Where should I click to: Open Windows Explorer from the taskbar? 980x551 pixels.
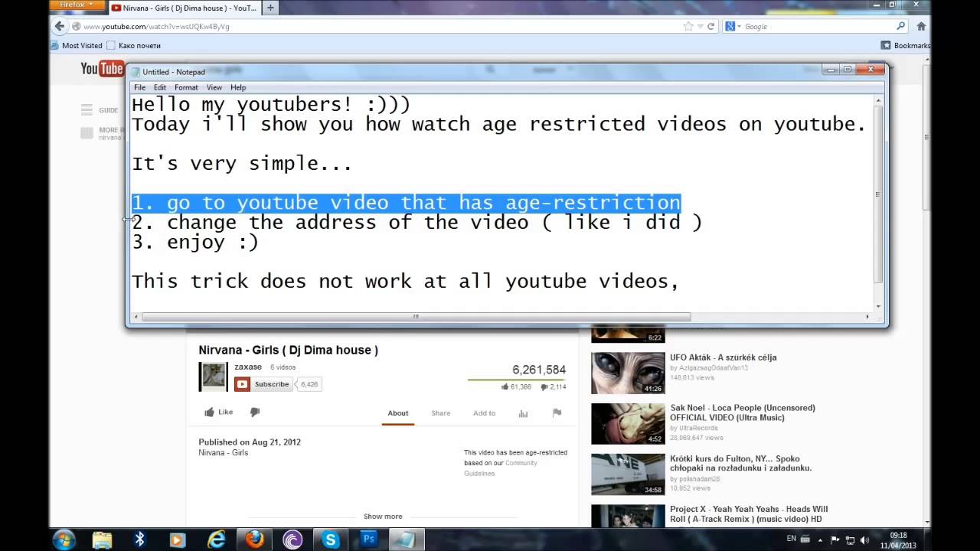[102, 540]
